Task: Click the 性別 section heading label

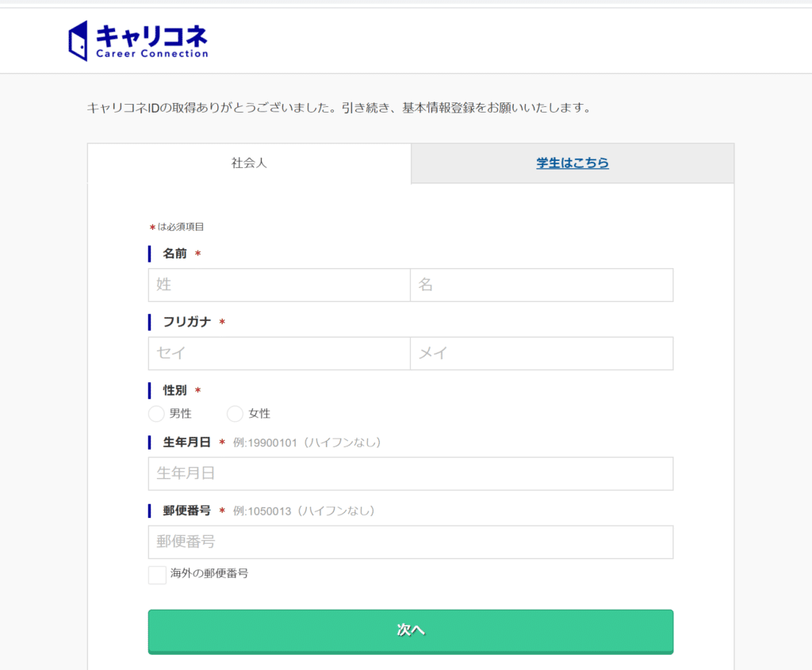Action: coord(174,390)
